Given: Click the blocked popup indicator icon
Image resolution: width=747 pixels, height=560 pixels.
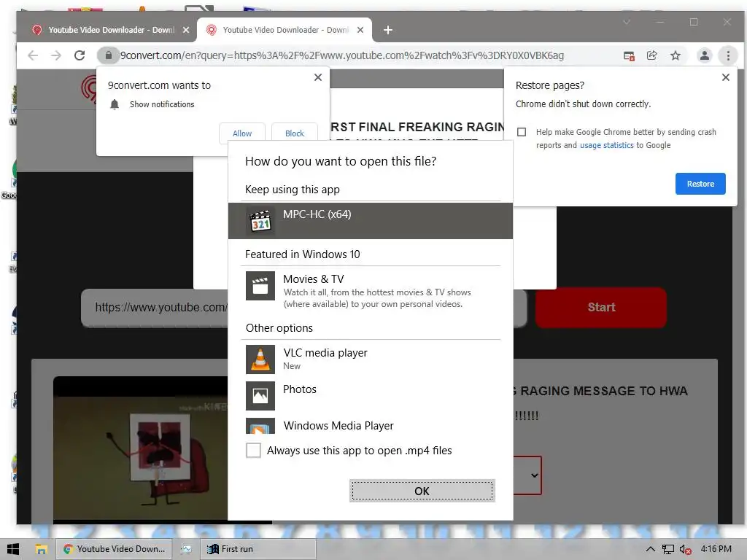Looking at the screenshot, I should (629, 55).
